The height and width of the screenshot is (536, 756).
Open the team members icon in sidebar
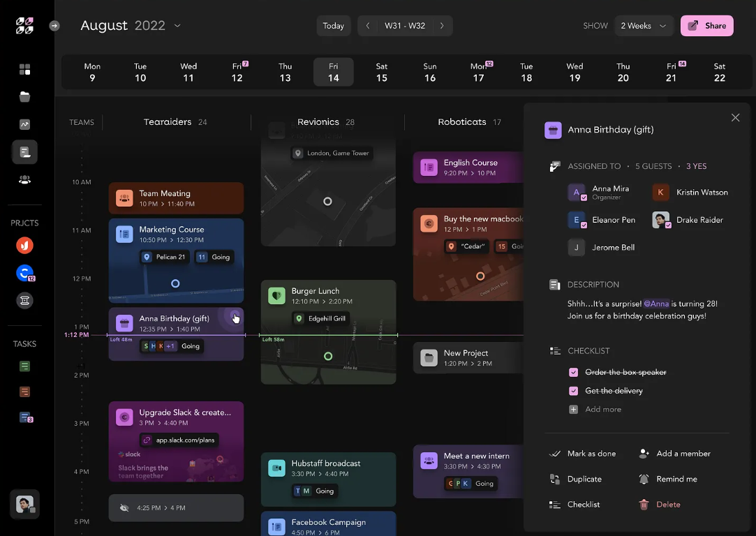[x=24, y=180]
